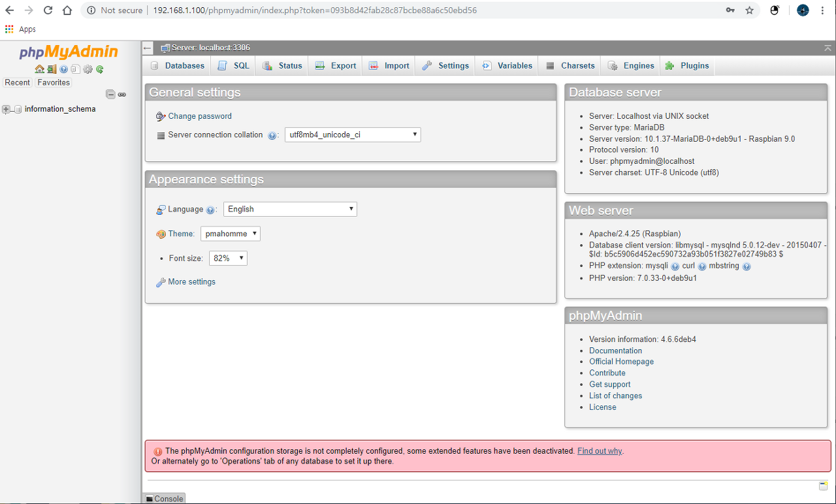
Task: Click browser back arrow
Action: point(10,10)
